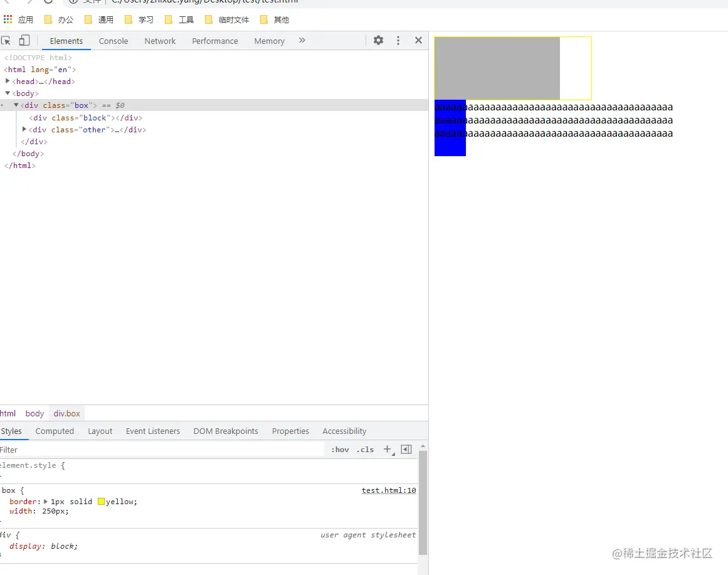
Task: Open DevTools settings gear
Action: click(378, 40)
